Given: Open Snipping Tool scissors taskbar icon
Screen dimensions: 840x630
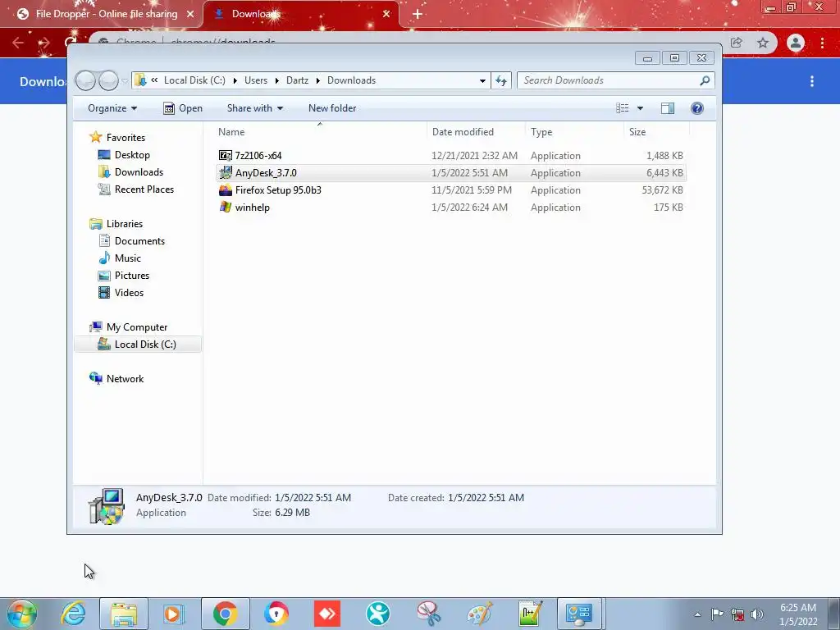Looking at the screenshot, I should [x=429, y=614].
